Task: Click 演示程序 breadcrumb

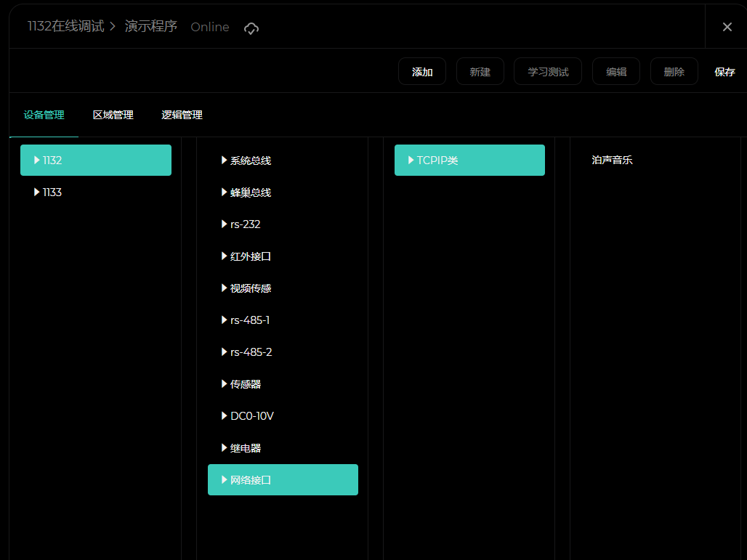Action: (x=151, y=26)
